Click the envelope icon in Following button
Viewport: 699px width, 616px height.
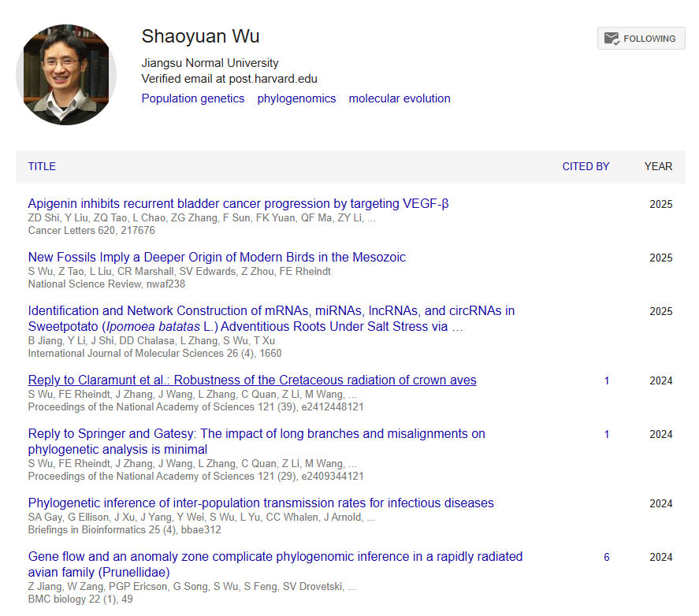point(612,39)
